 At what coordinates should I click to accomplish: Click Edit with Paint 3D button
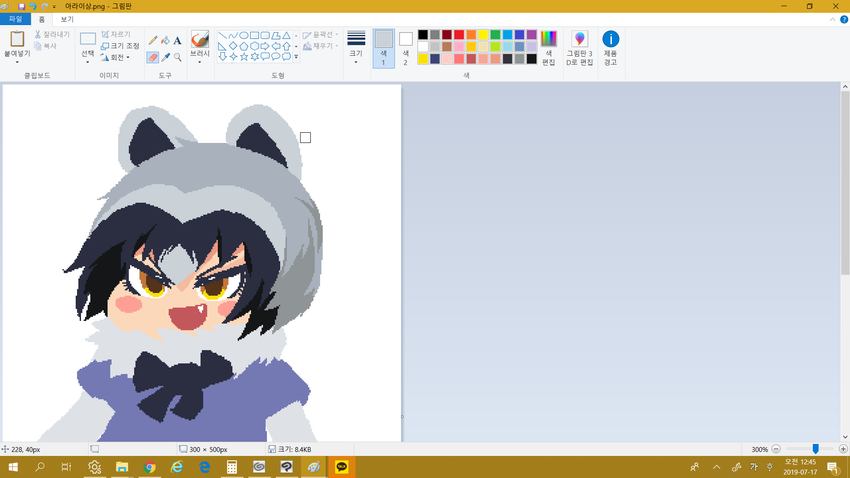579,48
